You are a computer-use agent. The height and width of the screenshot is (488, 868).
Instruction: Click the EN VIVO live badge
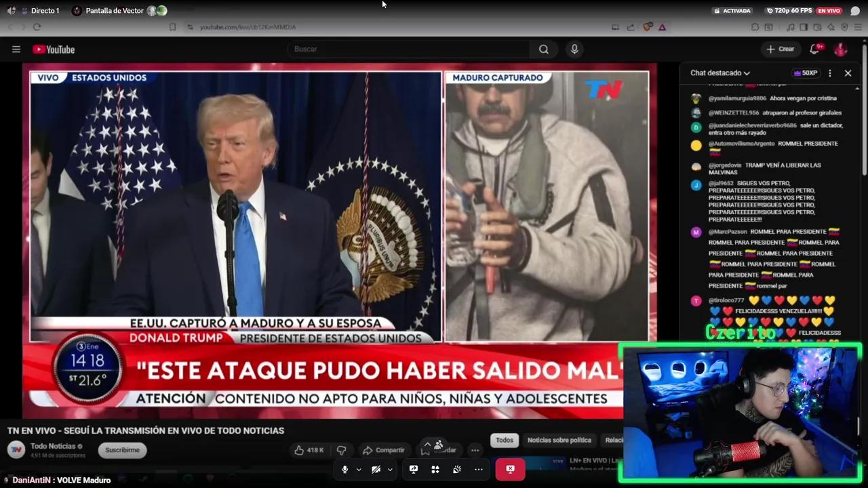coord(829,11)
